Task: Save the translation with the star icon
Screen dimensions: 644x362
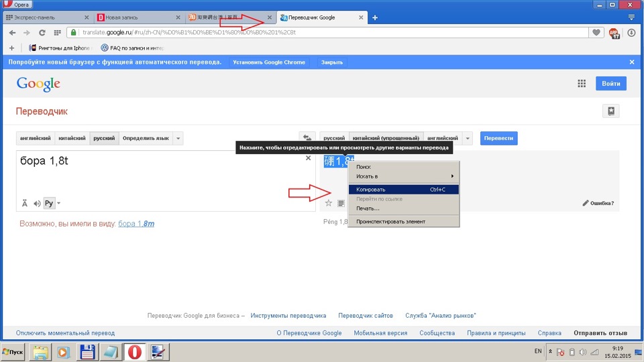Action: tap(329, 203)
